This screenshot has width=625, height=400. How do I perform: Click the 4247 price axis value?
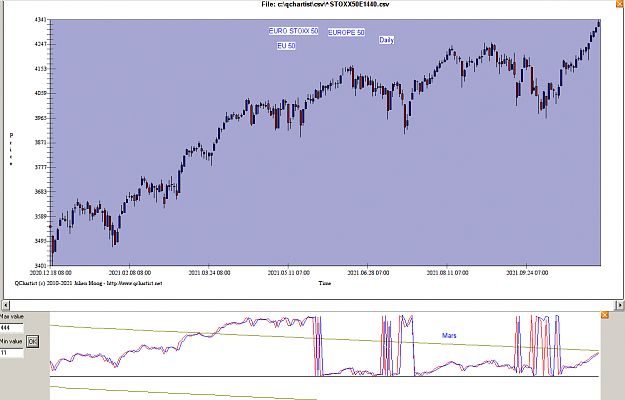point(41,44)
